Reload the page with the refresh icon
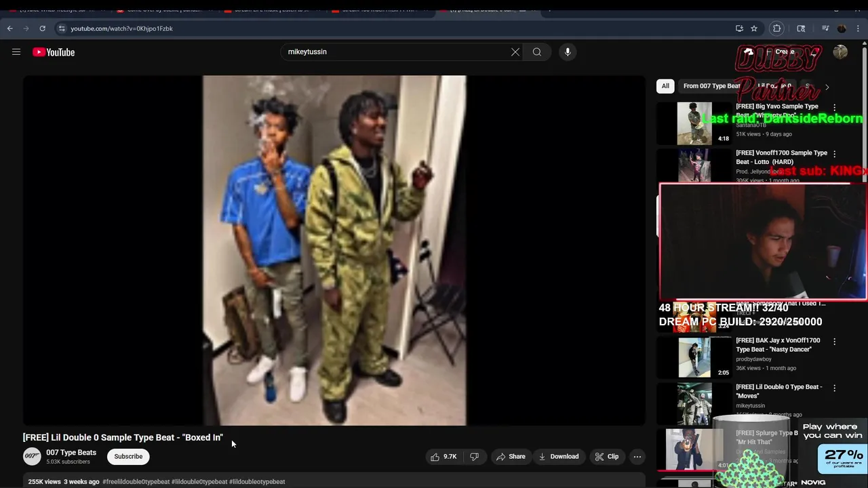Image resolution: width=868 pixels, height=488 pixels. [x=42, y=28]
